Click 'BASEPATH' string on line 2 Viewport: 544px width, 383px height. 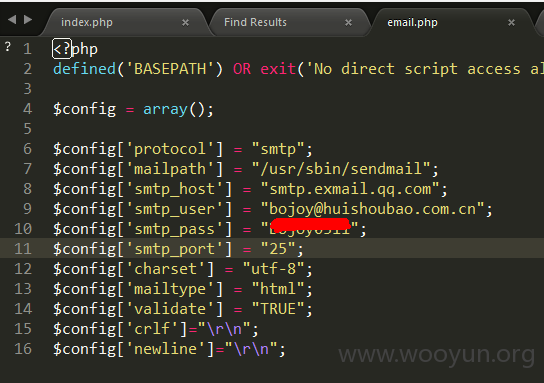(170, 69)
